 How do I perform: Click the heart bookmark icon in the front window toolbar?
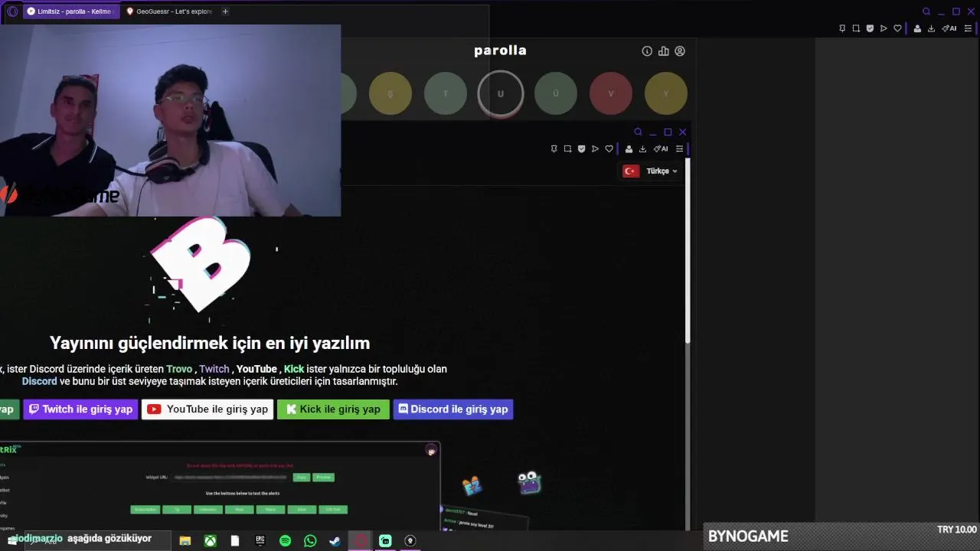[x=609, y=149]
